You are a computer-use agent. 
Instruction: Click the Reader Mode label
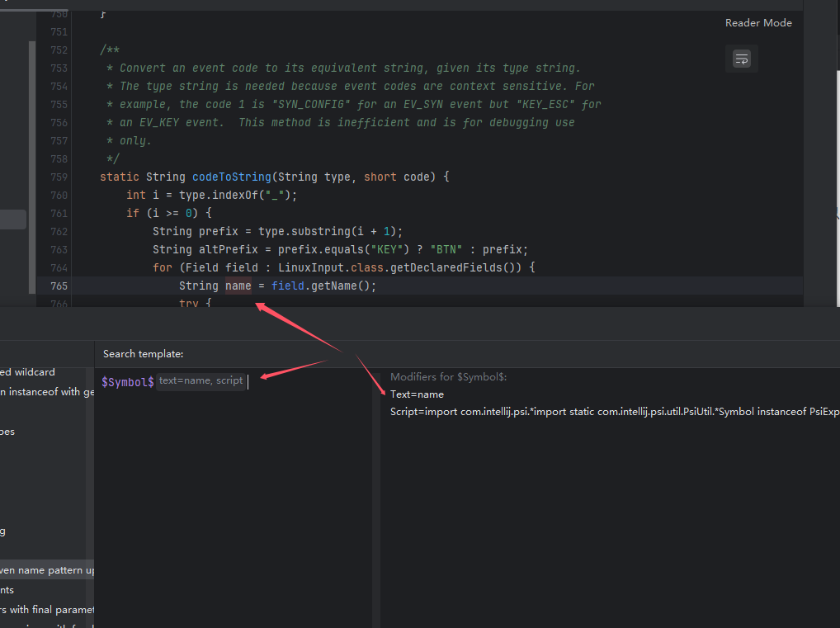758,23
